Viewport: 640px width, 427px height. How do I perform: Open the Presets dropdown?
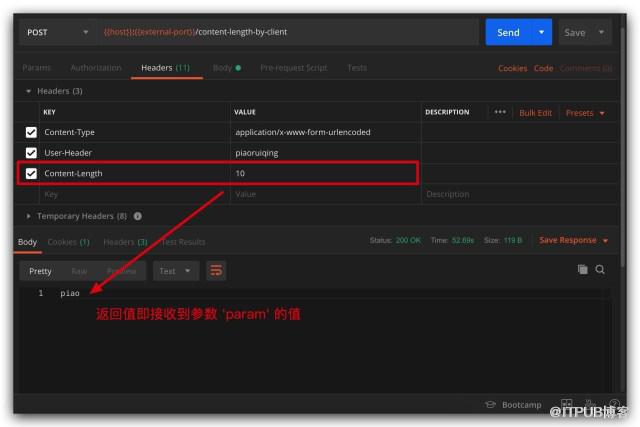point(584,113)
